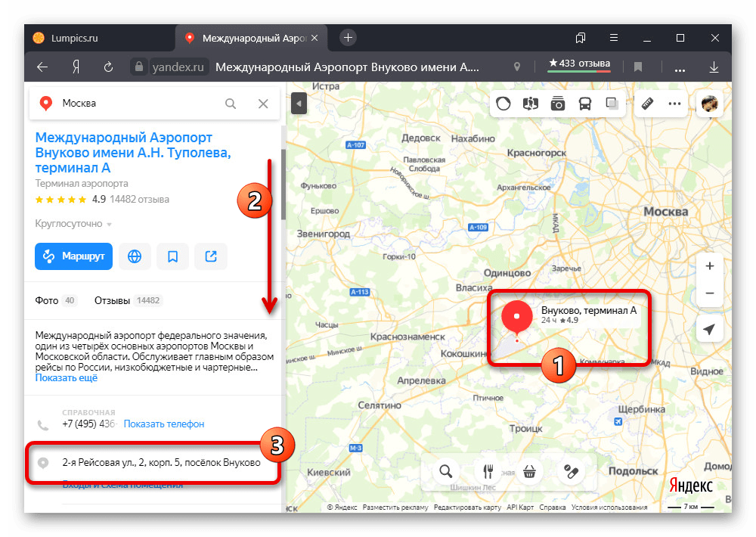Select the ruler measurement tool

(647, 104)
